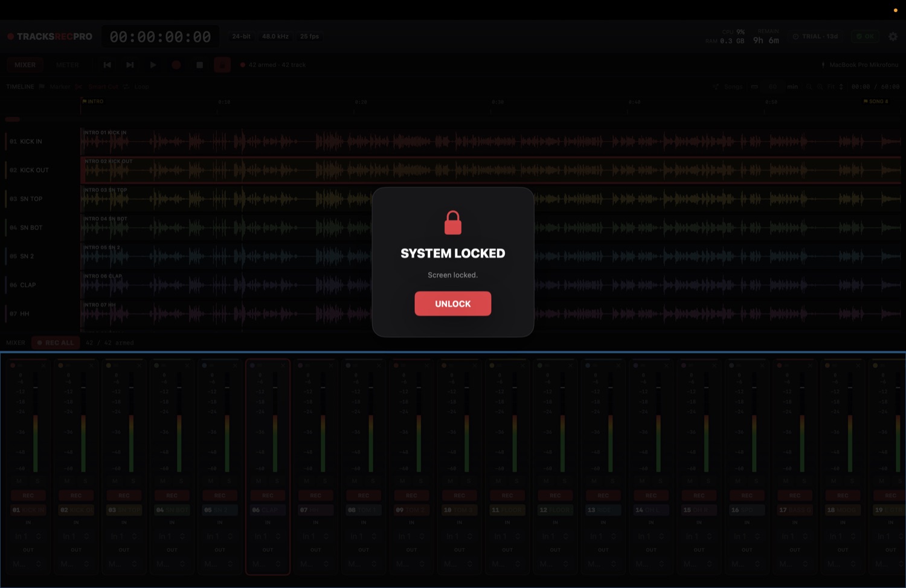906x588 pixels.
Task: Mute channel 04 SN BOT with M
Action: point(163,481)
